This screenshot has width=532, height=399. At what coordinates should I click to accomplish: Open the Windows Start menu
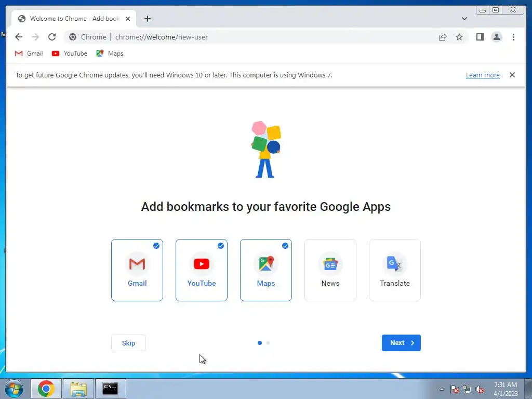coord(14,389)
